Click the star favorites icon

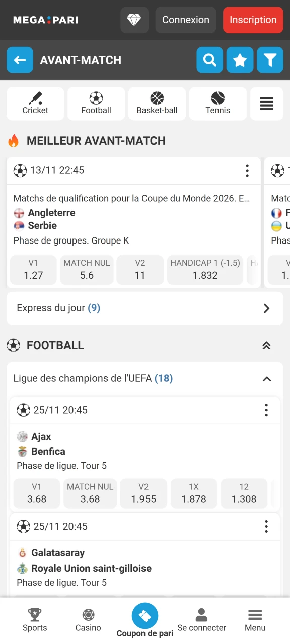240,60
